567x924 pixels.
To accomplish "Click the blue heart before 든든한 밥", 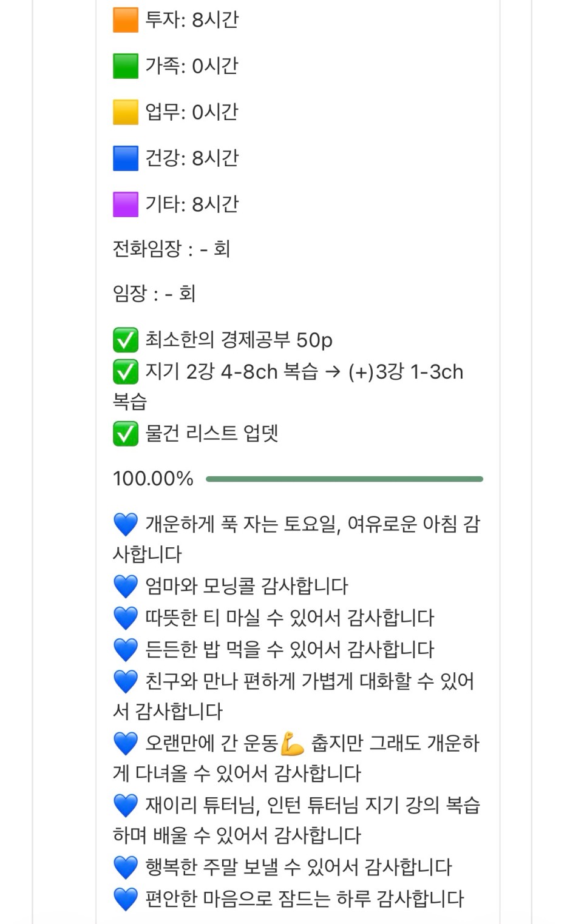I will 126,650.
